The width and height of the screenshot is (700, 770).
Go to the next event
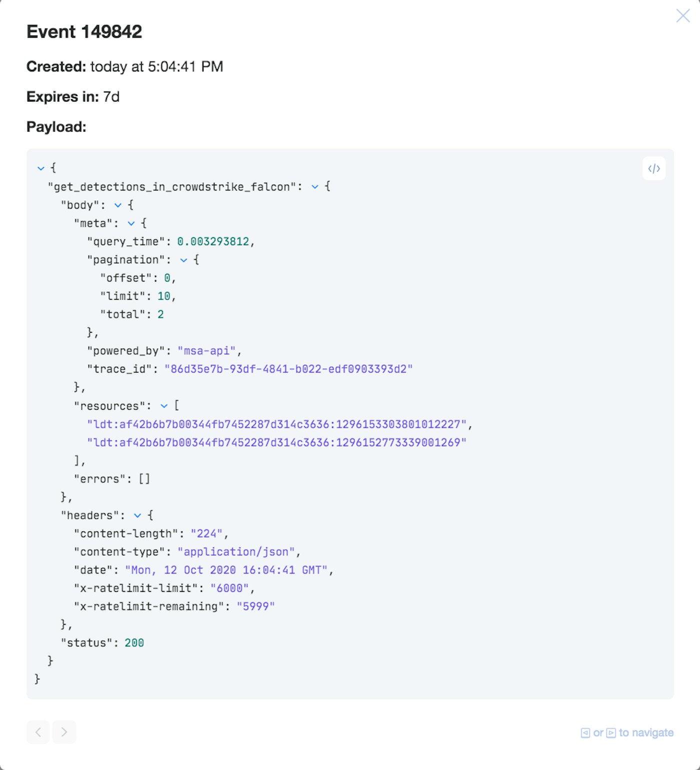click(64, 732)
